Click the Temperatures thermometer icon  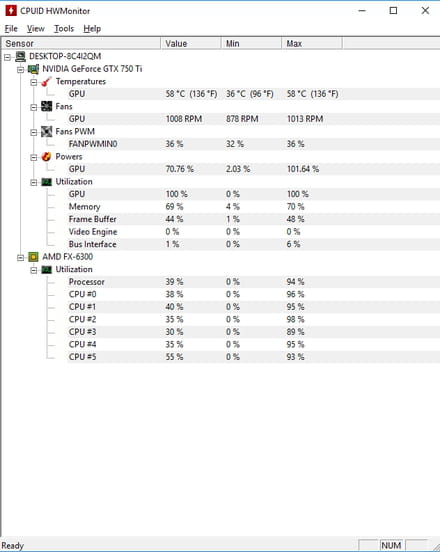[46, 82]
